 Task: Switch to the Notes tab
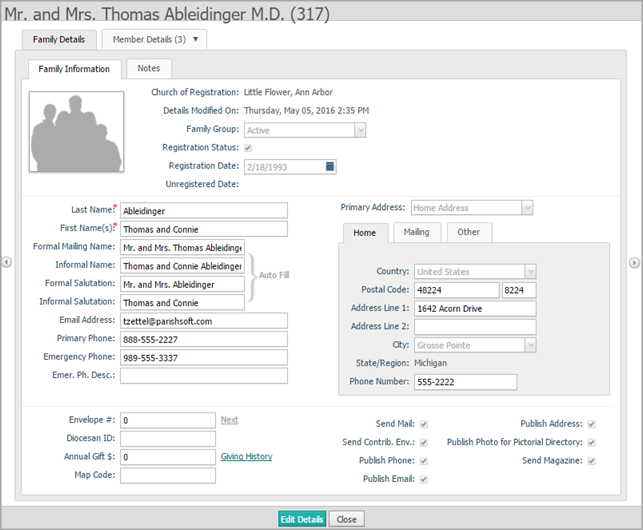[148, 69]
